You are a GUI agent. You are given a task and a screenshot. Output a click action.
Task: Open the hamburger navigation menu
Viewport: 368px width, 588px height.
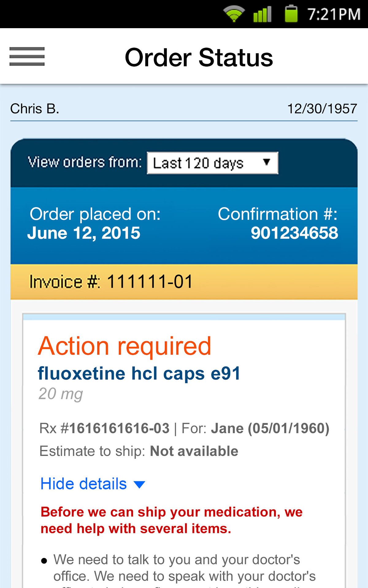click(27, 57)
